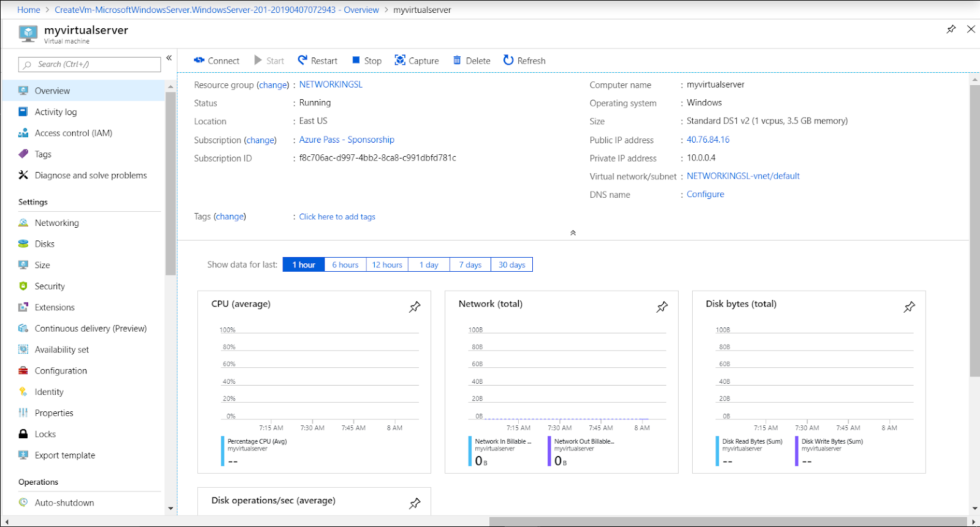Click the Security shield icon
This screenshot has height=527, width=980.
tap(23, 286)
